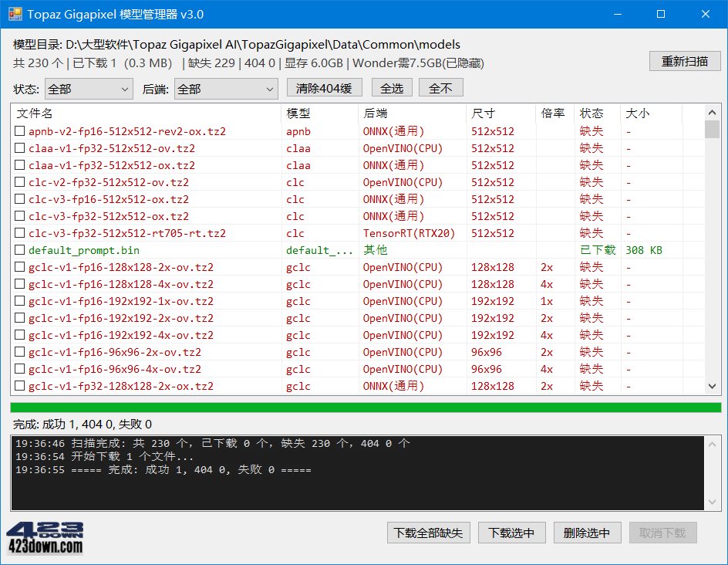Close the Topaz Gigapixel model manager
The image size is (728, 565).
coord(705,14)
